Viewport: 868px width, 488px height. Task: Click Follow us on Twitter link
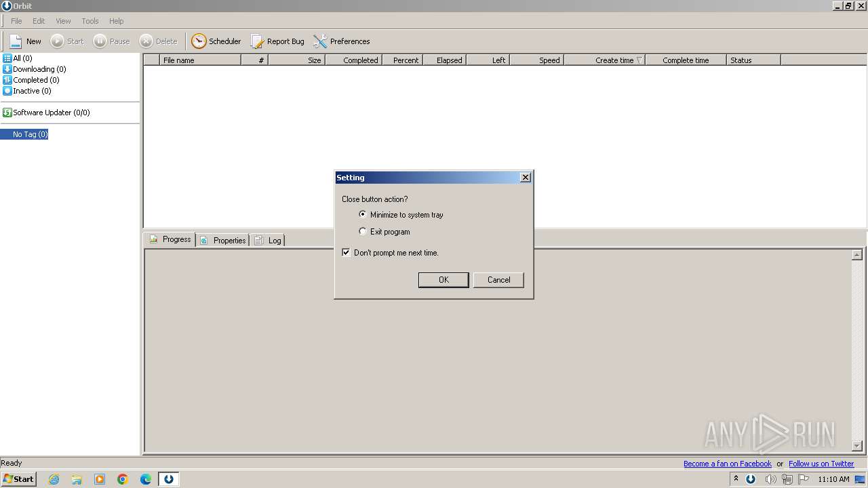821,464
